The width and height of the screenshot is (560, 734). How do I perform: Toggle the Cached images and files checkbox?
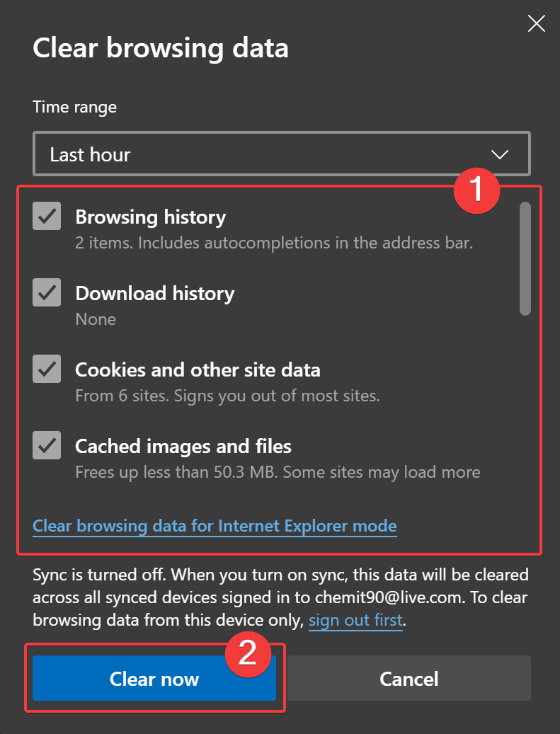click(47, 446)
